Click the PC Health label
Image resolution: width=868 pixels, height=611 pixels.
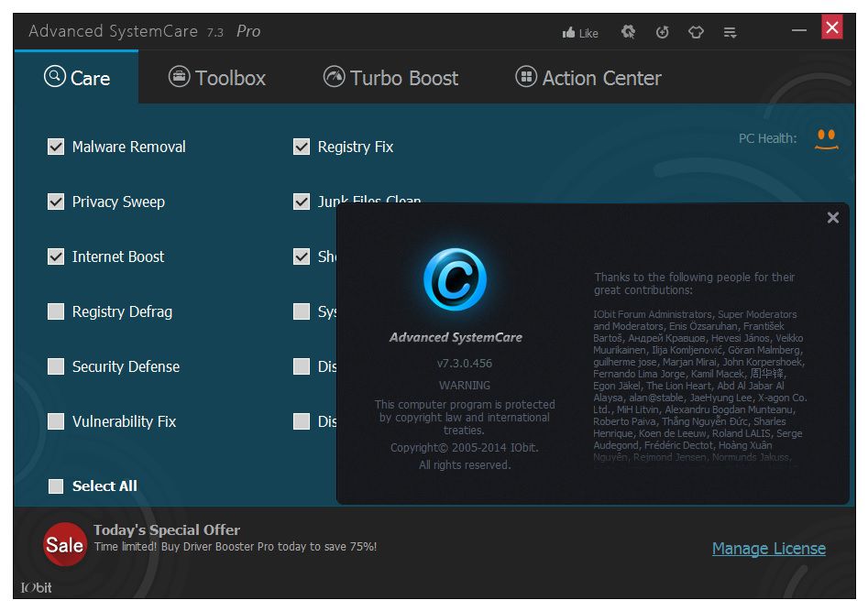768,138
